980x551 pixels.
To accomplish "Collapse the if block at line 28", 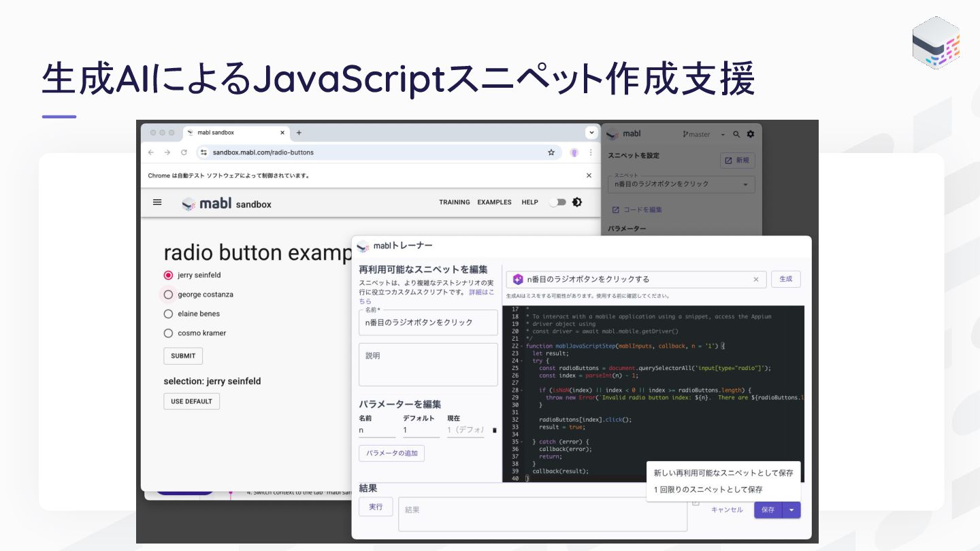I will [x=522, y=390].
